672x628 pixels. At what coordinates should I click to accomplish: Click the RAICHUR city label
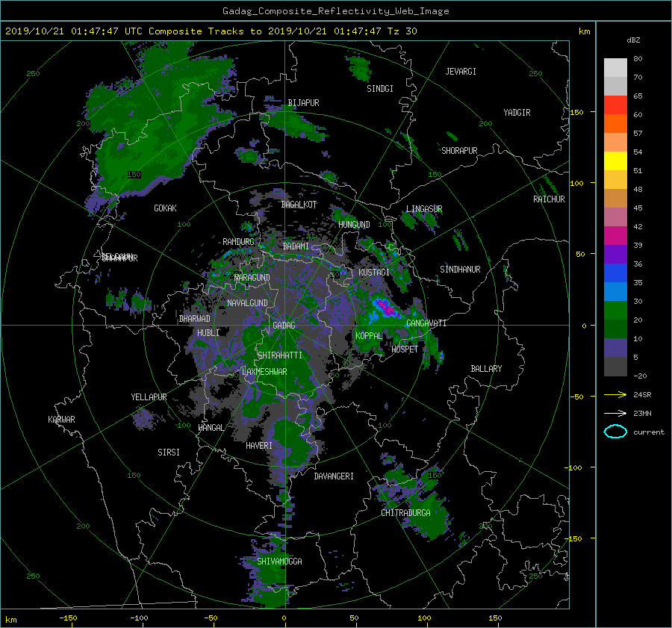pos(549,199)
